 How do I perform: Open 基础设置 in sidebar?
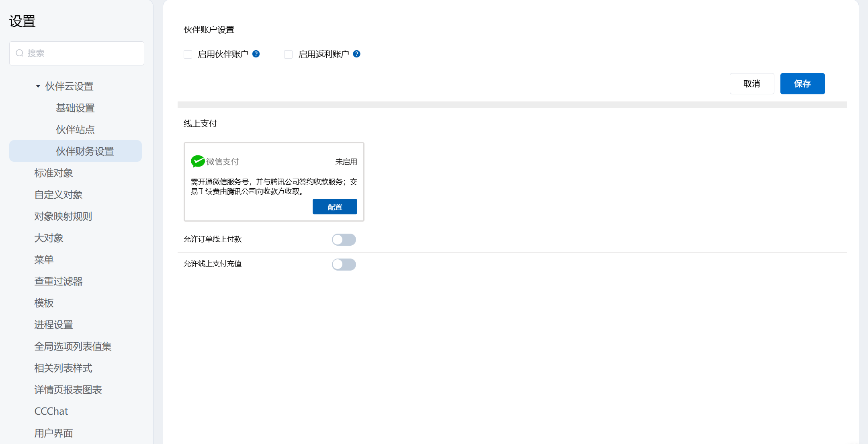coord(75,108)
